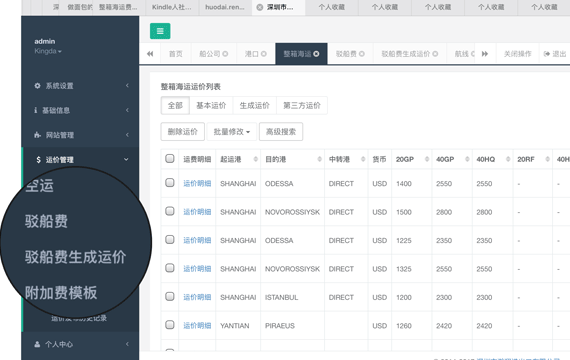
Task: Switch to the 船公司 tab
Action: point(213,54)
